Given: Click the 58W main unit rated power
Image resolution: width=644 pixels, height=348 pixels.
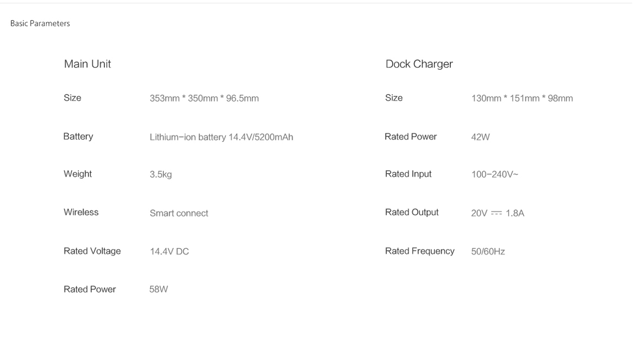Looking at the screenshot, I should tap(158, 289).
